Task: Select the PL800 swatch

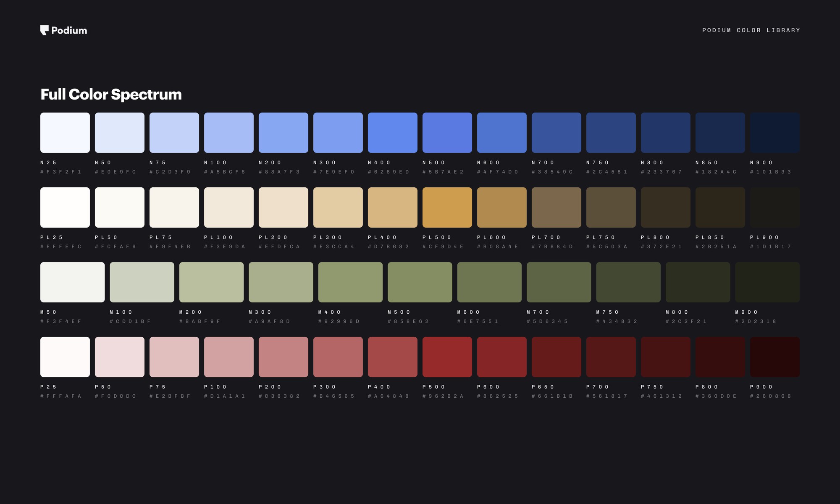Action: [666, 207]
